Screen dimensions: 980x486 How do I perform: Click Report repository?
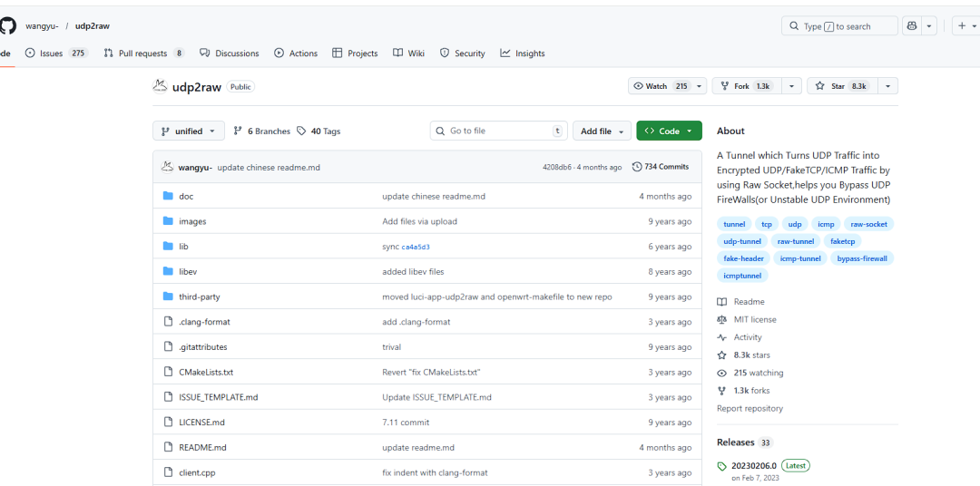point(750,409)
